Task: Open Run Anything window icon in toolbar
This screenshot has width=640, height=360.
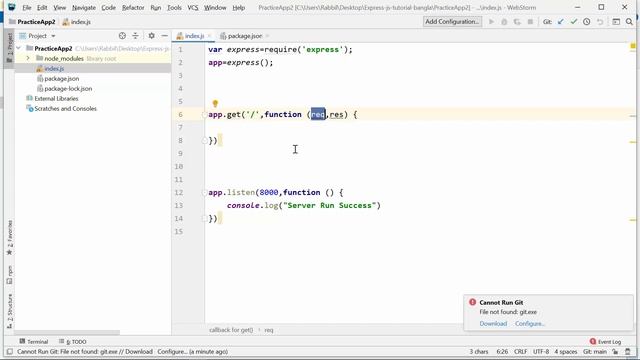Action: 616,22
